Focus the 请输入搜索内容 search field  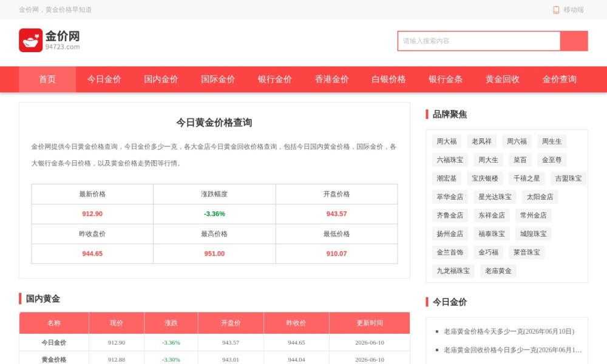[x=479, y=41]
